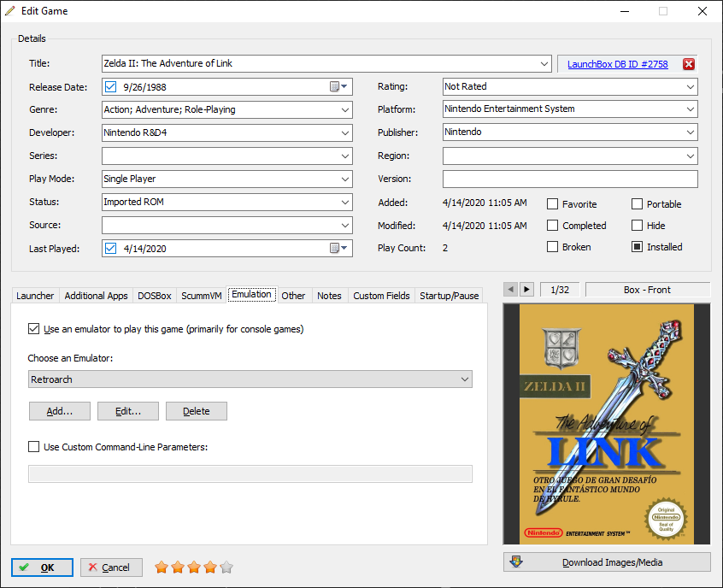
Task: Mark the game as Broken
Action: tap(552, 247)
